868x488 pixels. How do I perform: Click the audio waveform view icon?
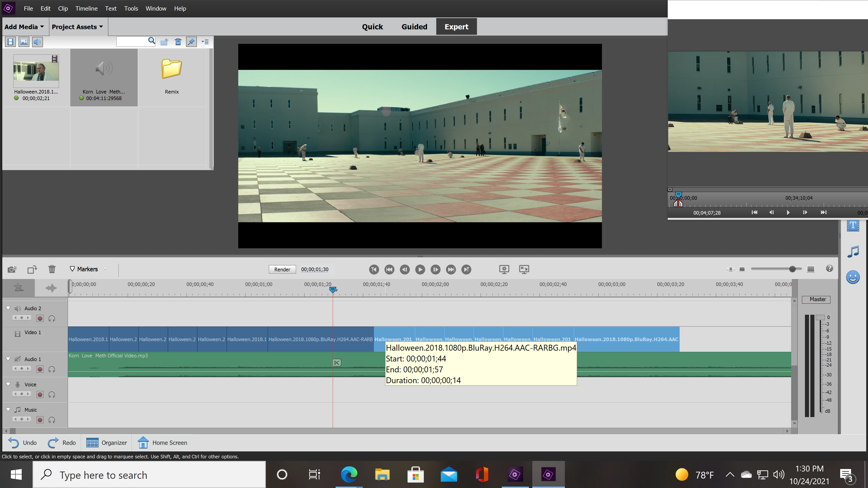click(51, 288)
